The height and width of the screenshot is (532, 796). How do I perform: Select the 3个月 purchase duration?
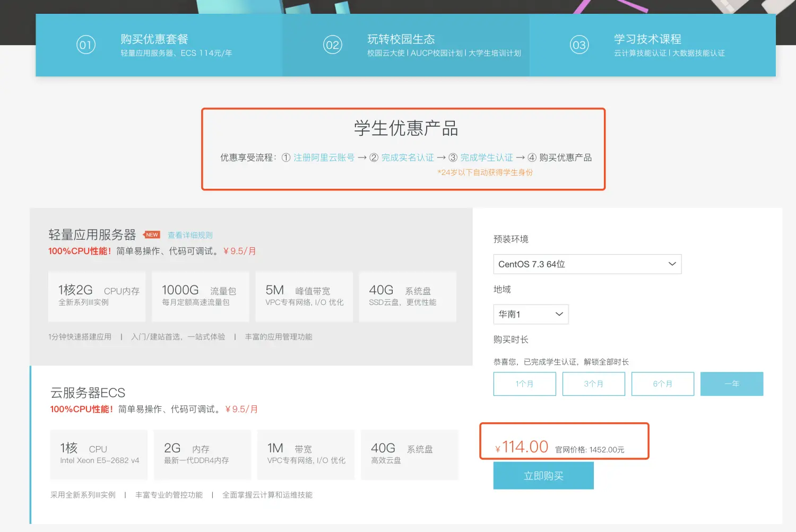(x=594, y=384)
